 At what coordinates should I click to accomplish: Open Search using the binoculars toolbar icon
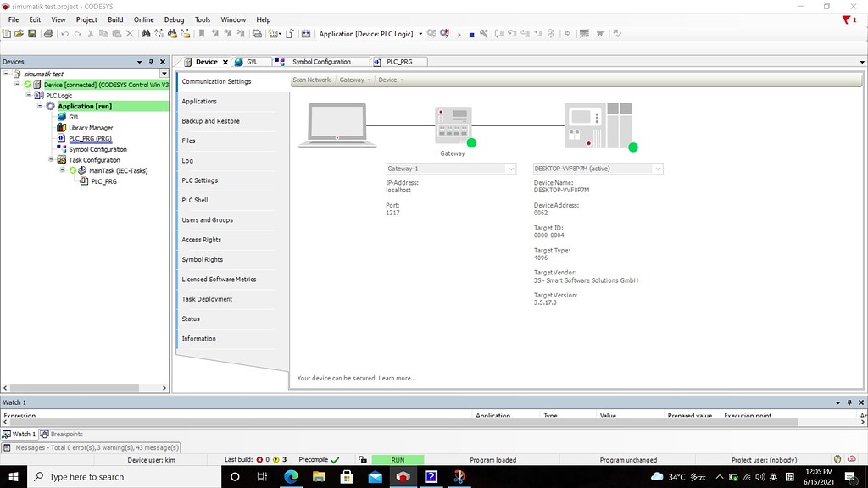coord(147,33)
